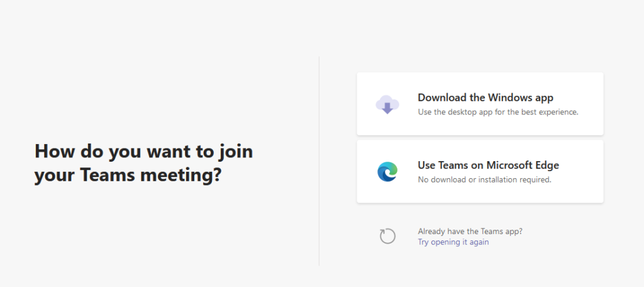Screen dimensions: 644x287
Task: Open the "Try opening it again" link
Action: coord(453,242)
